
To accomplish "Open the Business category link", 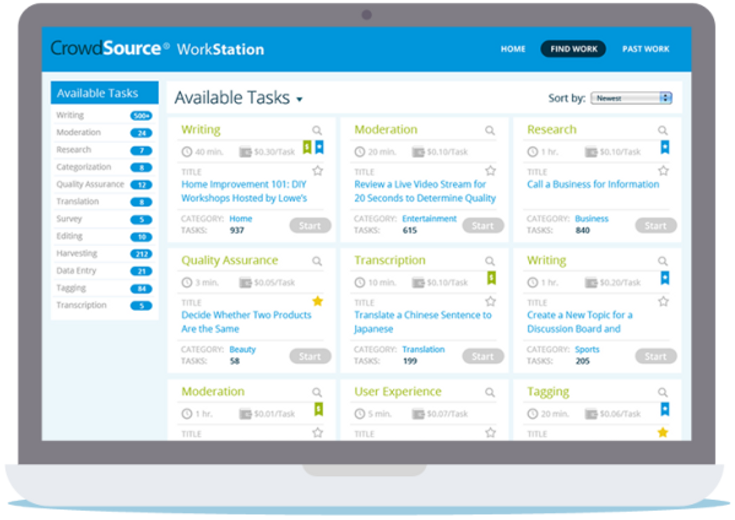I will pos(592,219).
